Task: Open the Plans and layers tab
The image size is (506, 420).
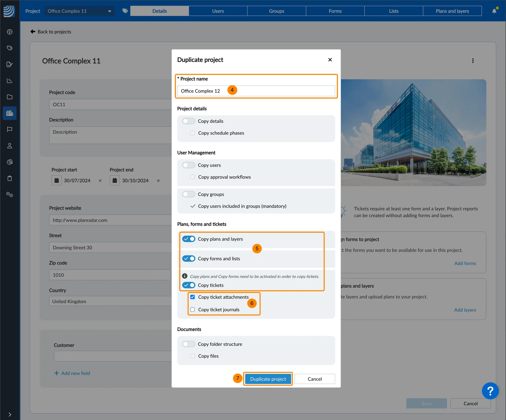Action: click(x=452, y=11)
